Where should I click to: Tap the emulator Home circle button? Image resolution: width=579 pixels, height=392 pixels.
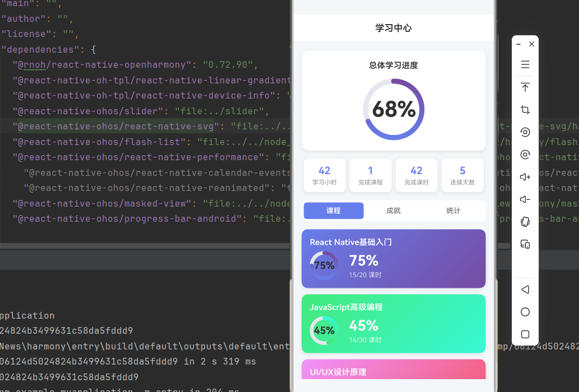pyautogui.click(x=525, y=312)
